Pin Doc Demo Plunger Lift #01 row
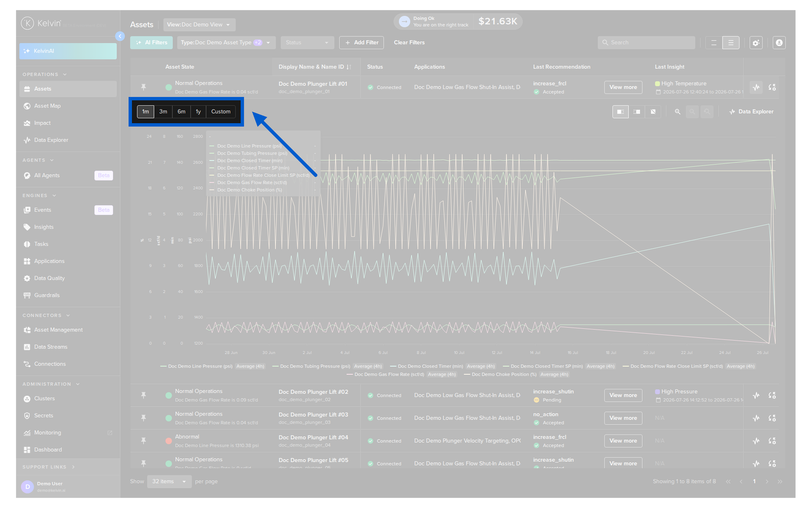 [x=143, y=87]
